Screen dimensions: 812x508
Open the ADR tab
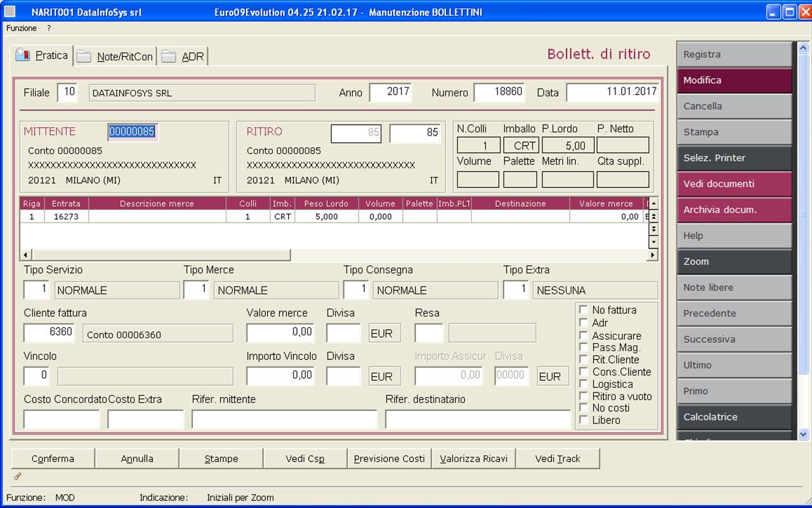[183, 57]
